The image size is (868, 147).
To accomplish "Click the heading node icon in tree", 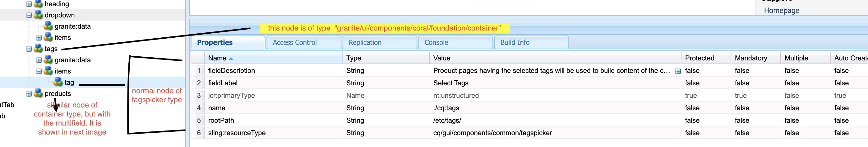I will tap(39, 4).
